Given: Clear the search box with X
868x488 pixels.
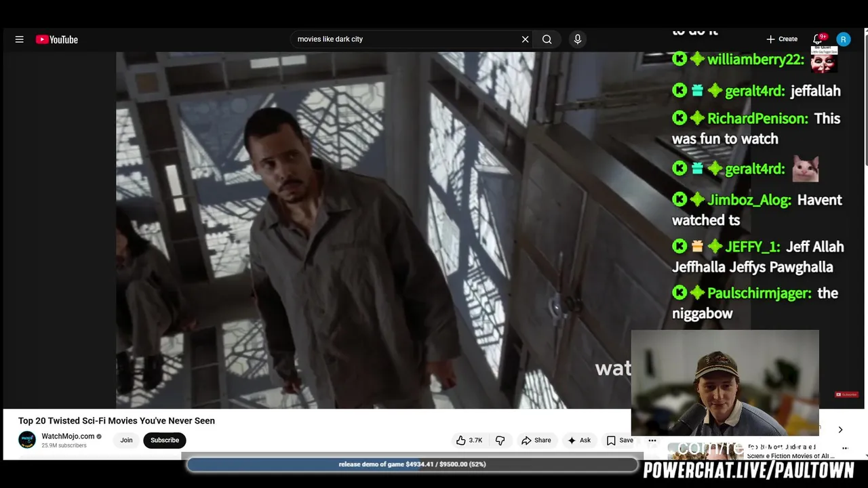Looking at the screenshot, I should click(525, 39).
